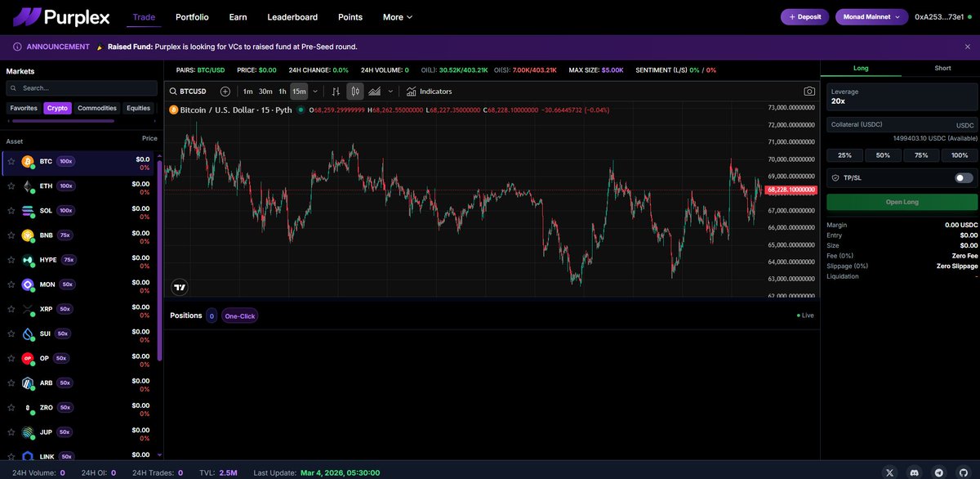The width and height of the screenshot is (980, 479).
Task: Show the Favorites market filter
Action: click(24, 108)
